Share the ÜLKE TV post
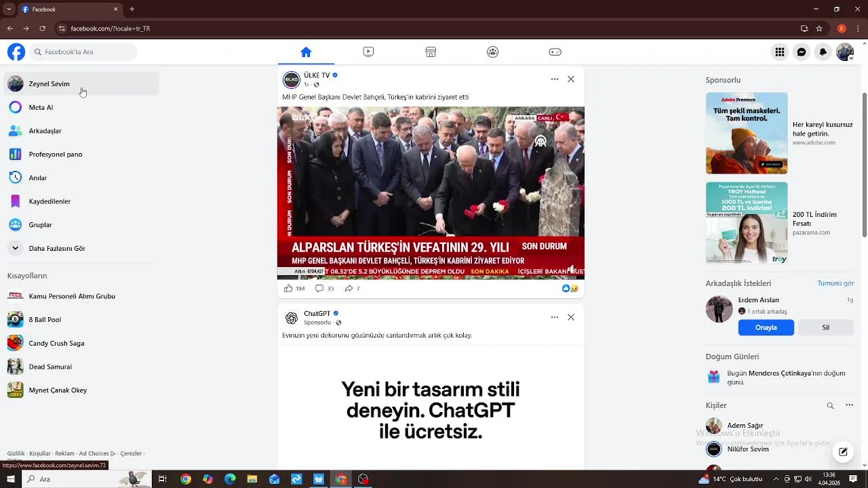 click(352, 289)
